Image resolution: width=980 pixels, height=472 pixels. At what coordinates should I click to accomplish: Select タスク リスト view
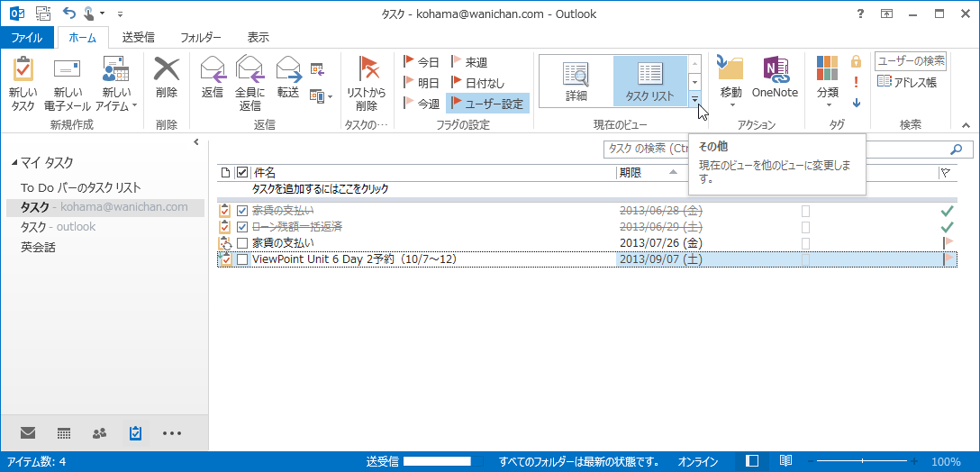coord(650,81)
